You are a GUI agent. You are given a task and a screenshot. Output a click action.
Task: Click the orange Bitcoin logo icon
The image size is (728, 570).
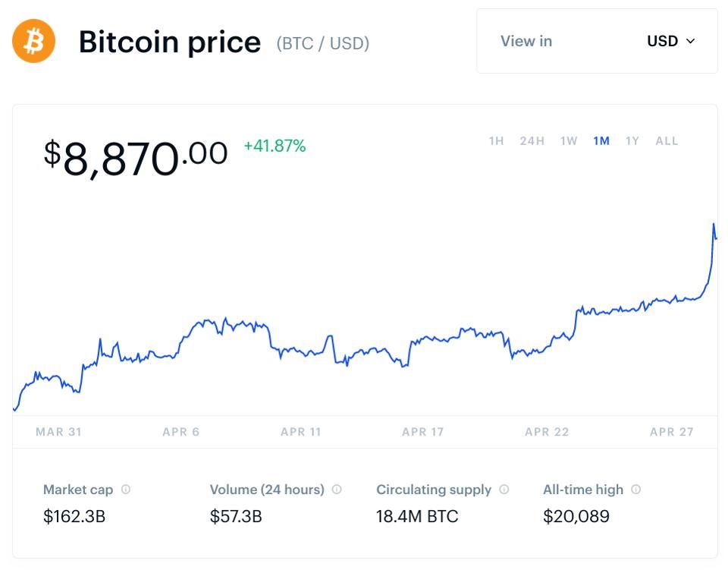pyautogui.click(x=33, y=41)
